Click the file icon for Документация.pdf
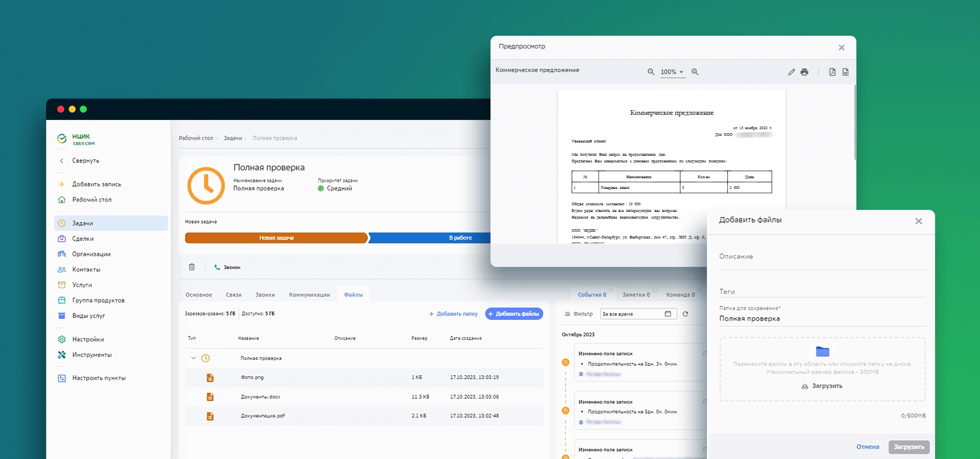The width and height of the screenshot is (980, 459). tap(210, 416)
